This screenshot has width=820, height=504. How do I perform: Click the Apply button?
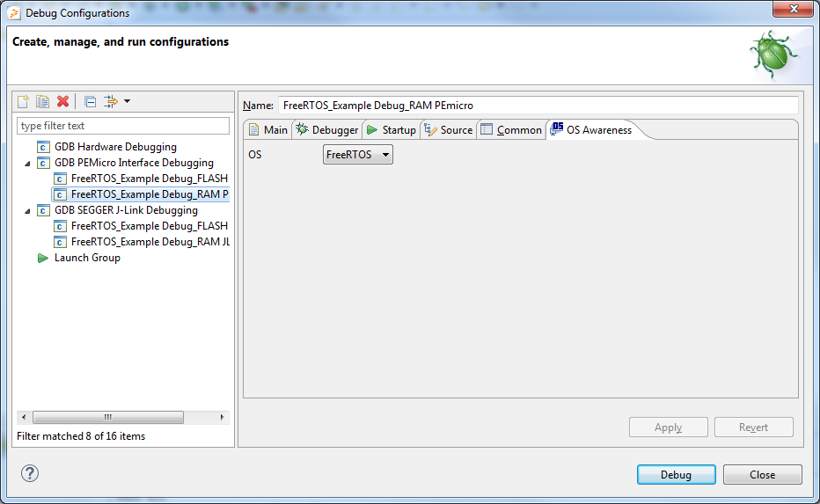click(x=669, y=427)
